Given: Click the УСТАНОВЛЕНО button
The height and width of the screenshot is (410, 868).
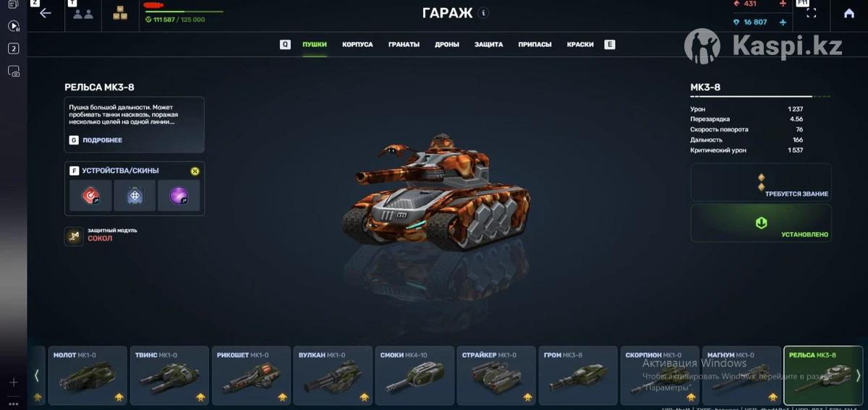Looking at the screenshot, I should pos(761,223).
